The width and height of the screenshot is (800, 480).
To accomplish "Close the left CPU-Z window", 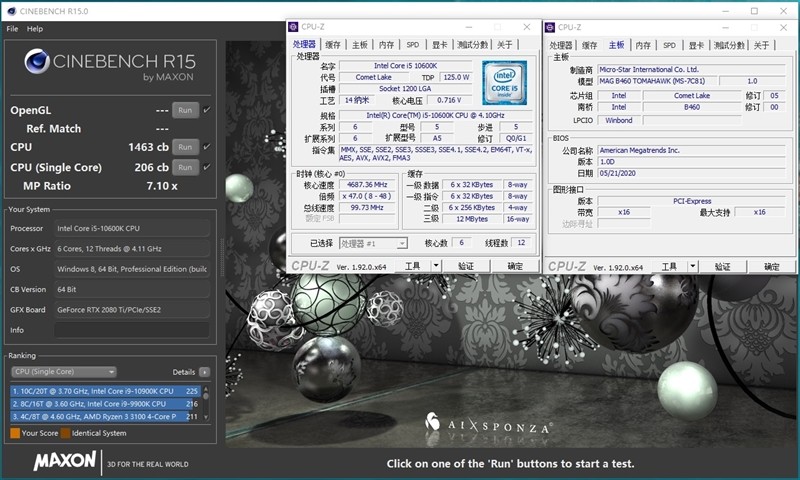I will 527,27.
